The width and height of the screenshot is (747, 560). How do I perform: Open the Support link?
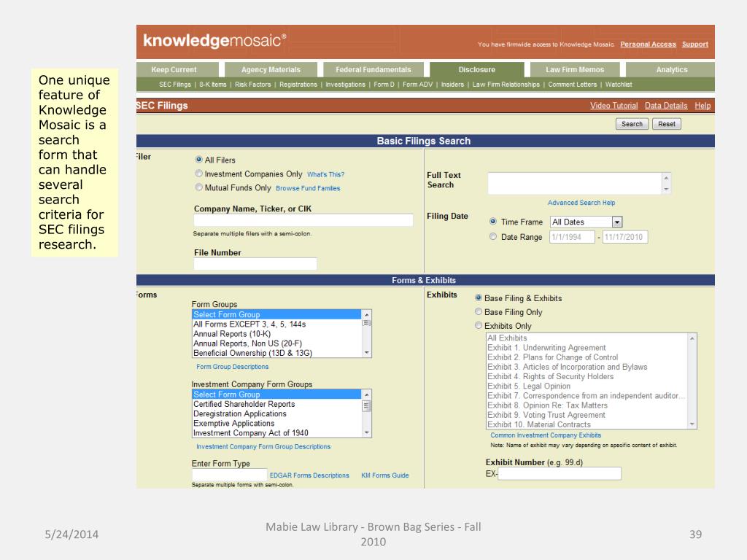coord(695,44)
